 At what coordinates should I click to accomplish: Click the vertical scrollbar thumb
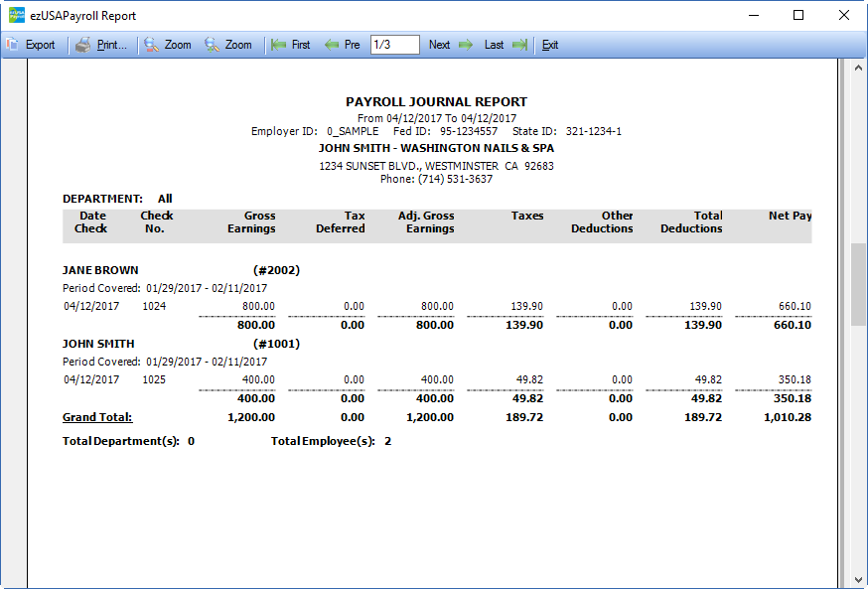pos(858,284)
